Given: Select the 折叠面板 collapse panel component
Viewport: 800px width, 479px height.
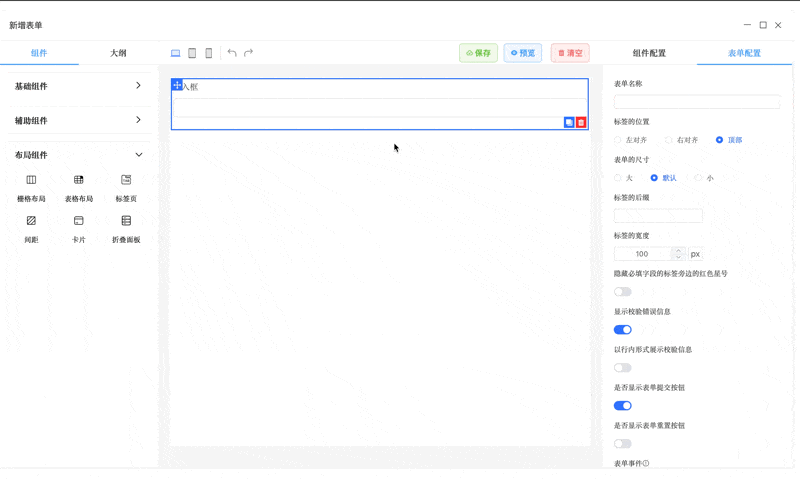Looking at the screenshot, I should coord(126,228).
